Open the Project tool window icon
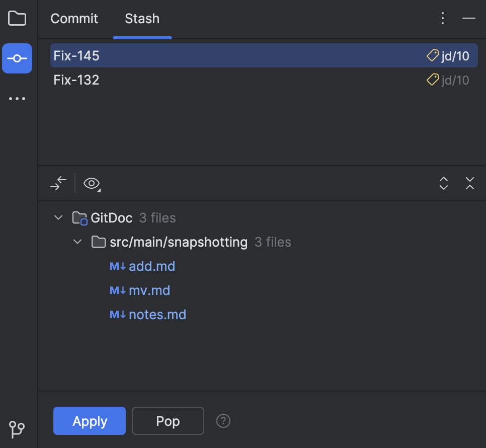 pyautogui.click(x=17, y=18)
